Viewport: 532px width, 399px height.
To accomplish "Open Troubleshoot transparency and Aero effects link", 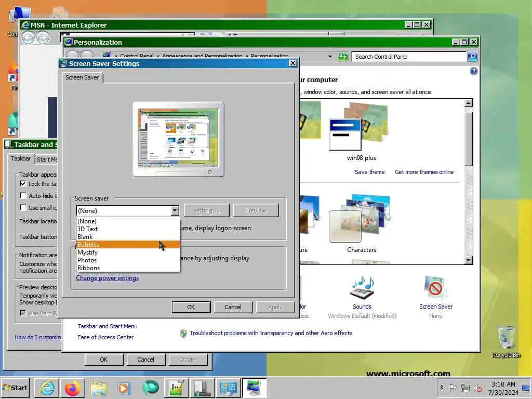I will point(270,333).
